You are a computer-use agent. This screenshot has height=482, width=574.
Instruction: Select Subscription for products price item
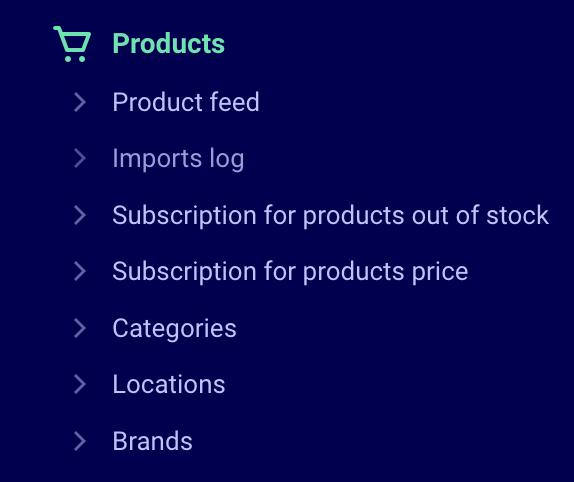pyautogui.click(x=290, y=272)
